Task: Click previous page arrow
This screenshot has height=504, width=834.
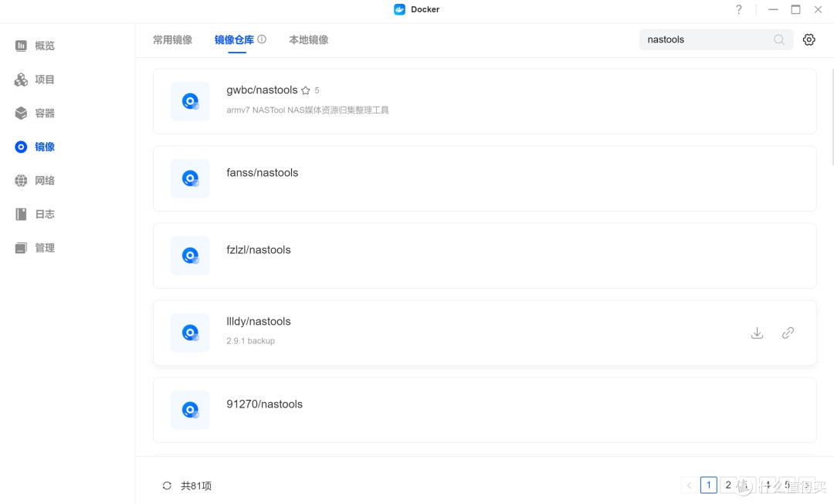Action: pyautogui.click(x=690, y=485)
